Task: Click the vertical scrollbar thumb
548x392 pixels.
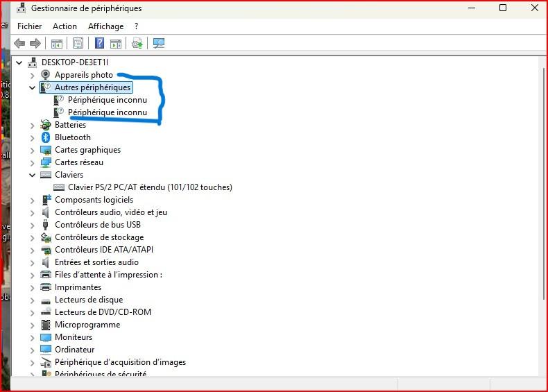Action: point(543,184)
